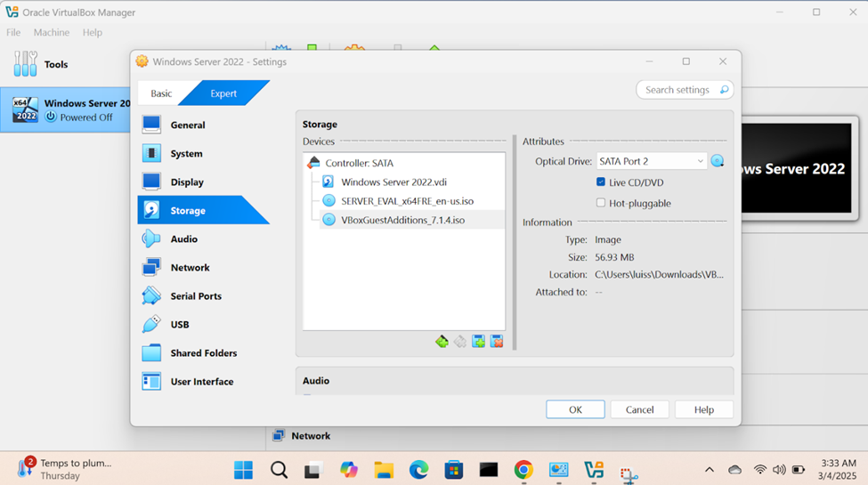The height and width of the screenshot is (485, 868).
Task: Click the Type value Image
Action: (608, 239)
